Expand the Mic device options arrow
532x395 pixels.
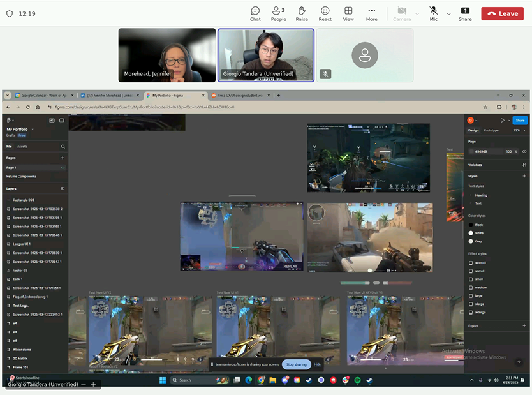[x=448, y=14]
